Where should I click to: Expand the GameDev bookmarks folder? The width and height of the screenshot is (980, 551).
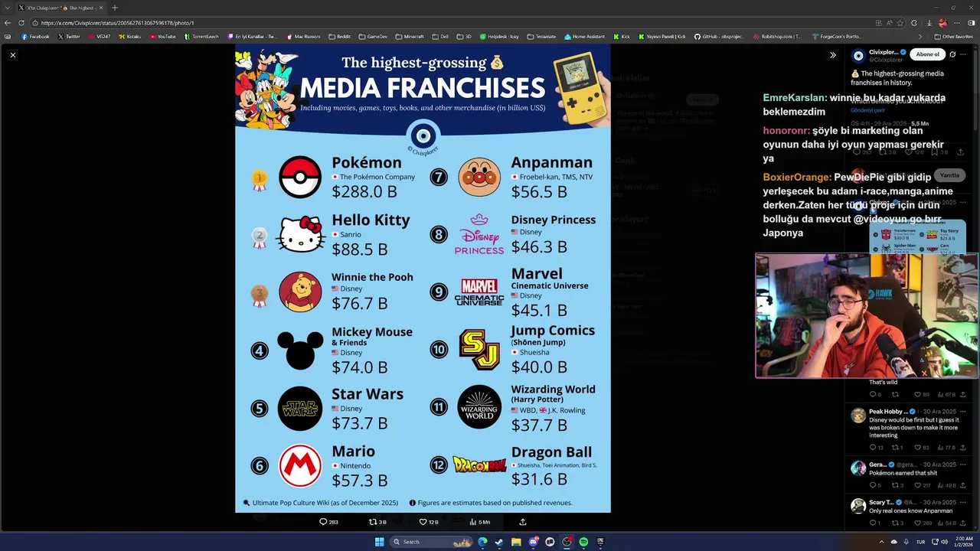coord(373,36)
